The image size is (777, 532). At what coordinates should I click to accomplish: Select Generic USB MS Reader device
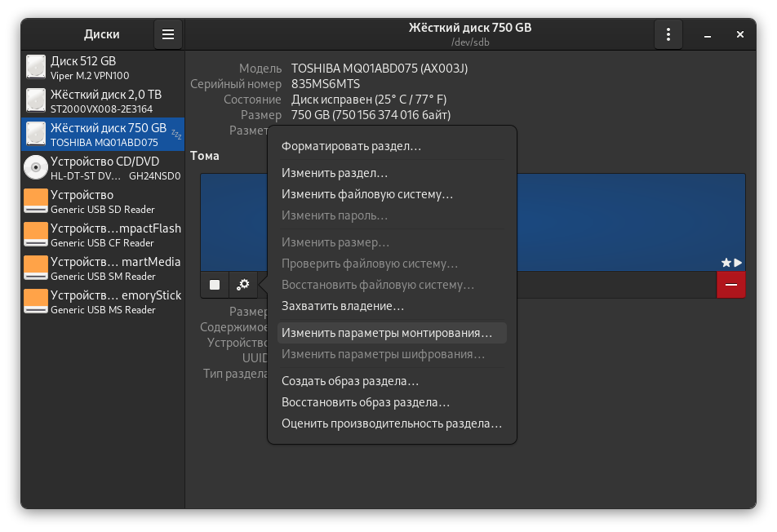click(x=103, y=301)
